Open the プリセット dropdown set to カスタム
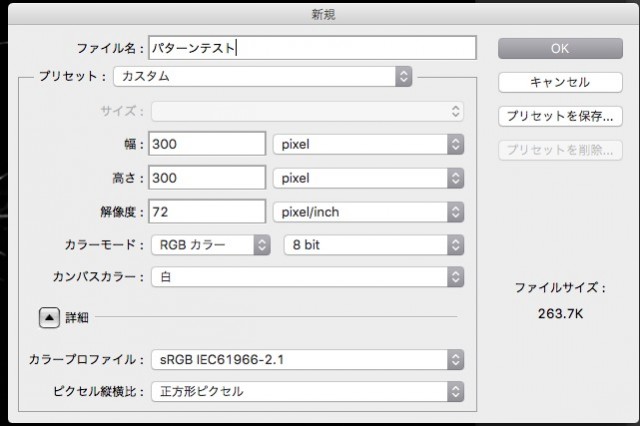640x426 pixels. pos(262,76)
